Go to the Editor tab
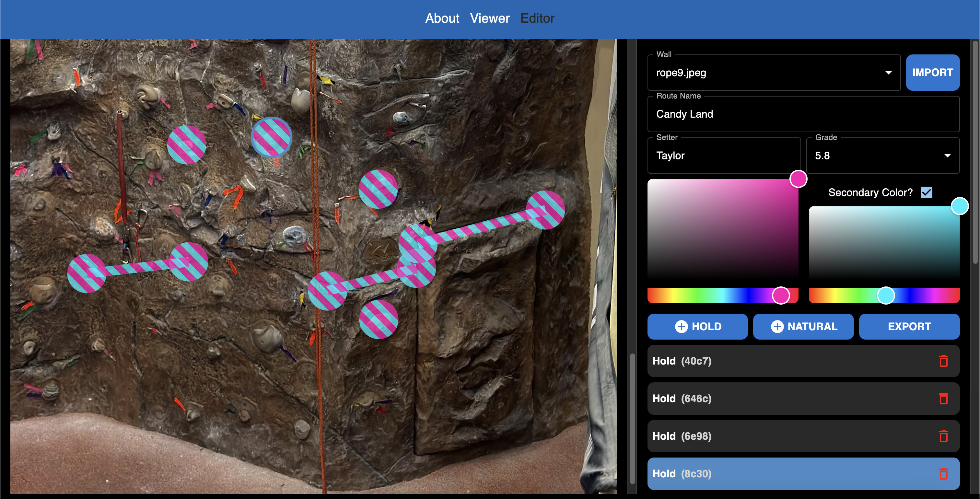This screenshot has height=499, width=980. [537, 18]
